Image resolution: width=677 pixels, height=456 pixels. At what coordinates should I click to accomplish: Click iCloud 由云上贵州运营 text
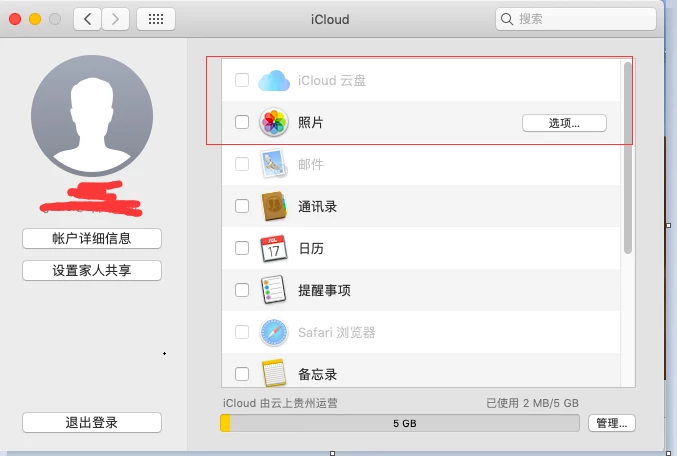click(280, 403)
